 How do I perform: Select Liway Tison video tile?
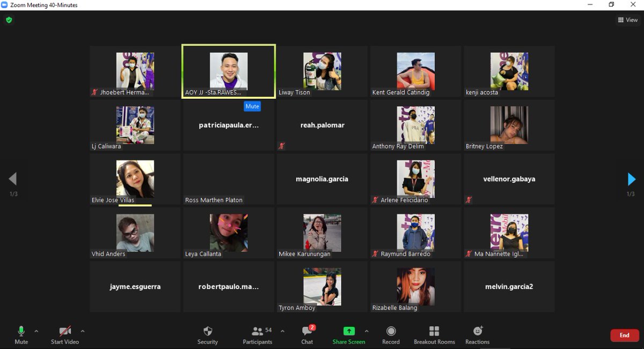click(322, 71)
